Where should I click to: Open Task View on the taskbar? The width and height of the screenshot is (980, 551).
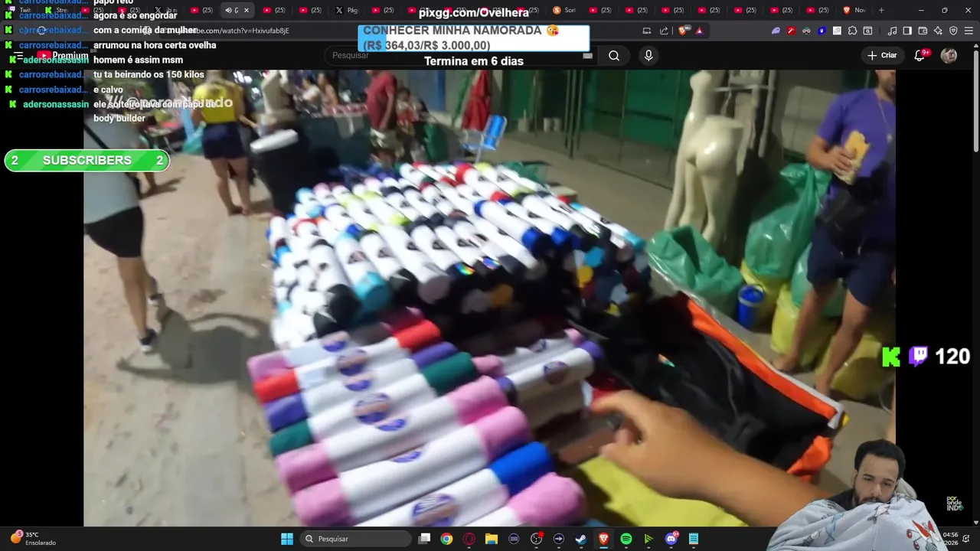[x=424, y=539]
